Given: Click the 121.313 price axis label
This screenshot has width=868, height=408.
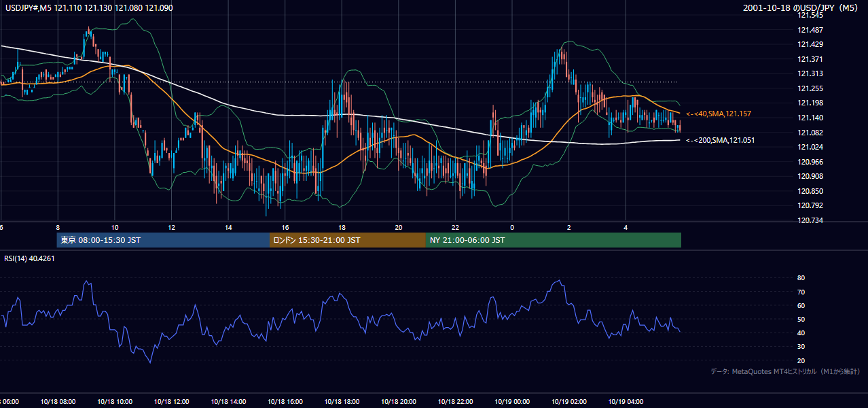Looking at the screenshot, I should (x=811, y=73).
